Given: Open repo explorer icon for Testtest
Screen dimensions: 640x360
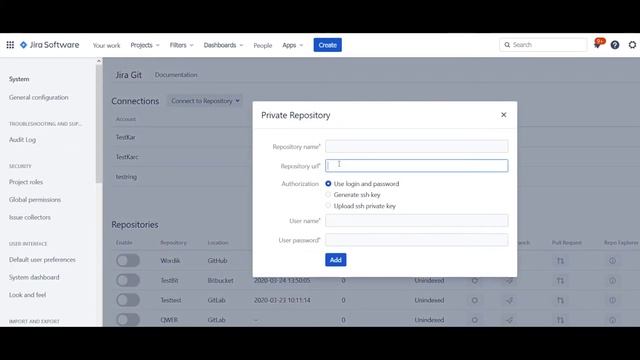Looking at the screenshot, I should 612,300.
